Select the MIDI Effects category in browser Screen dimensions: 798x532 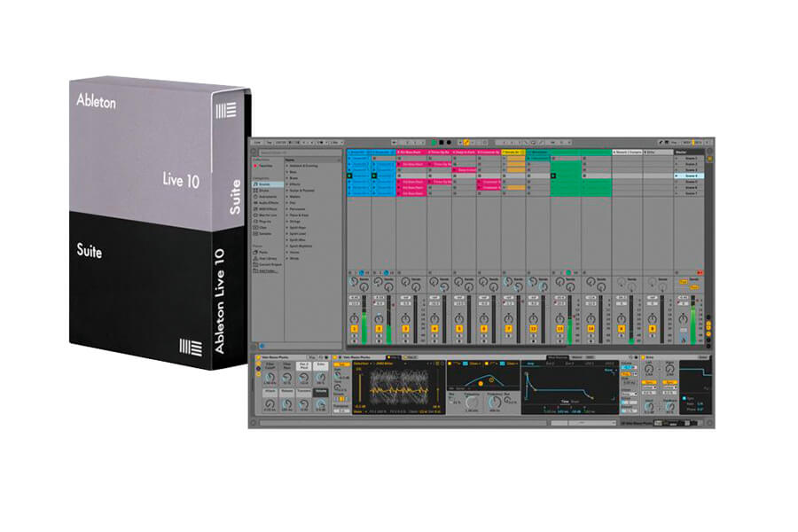tap(267, 208)
